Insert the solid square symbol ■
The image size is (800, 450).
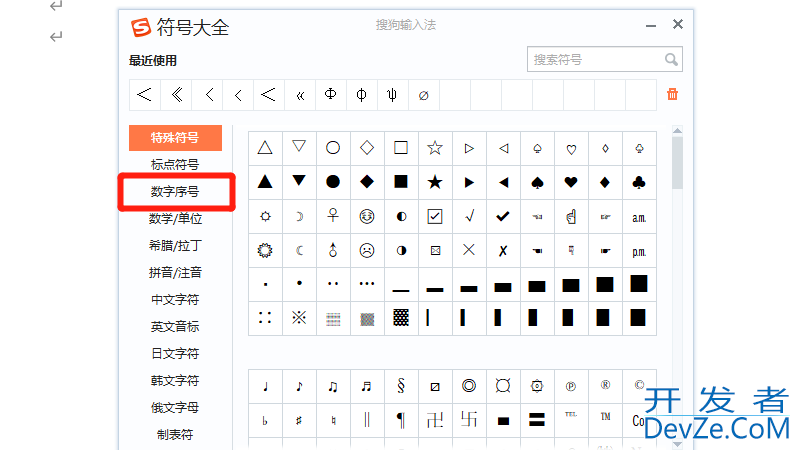coord(401,182)
